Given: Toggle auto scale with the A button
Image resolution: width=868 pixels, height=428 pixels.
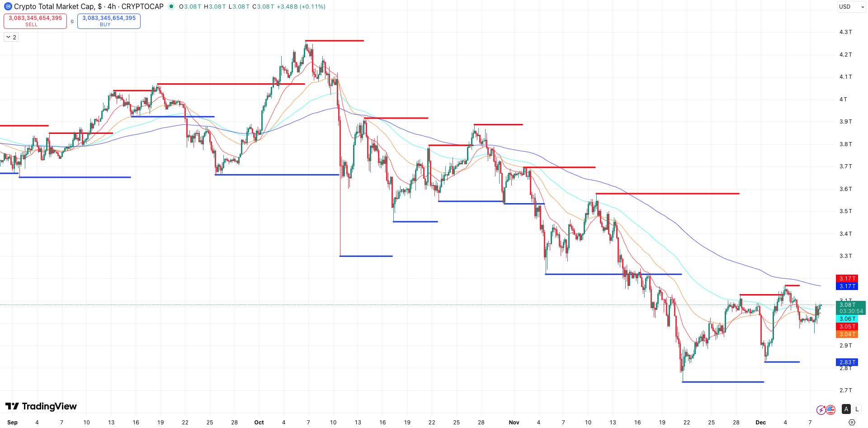Looking at the screenshot, I should point(846,409).
